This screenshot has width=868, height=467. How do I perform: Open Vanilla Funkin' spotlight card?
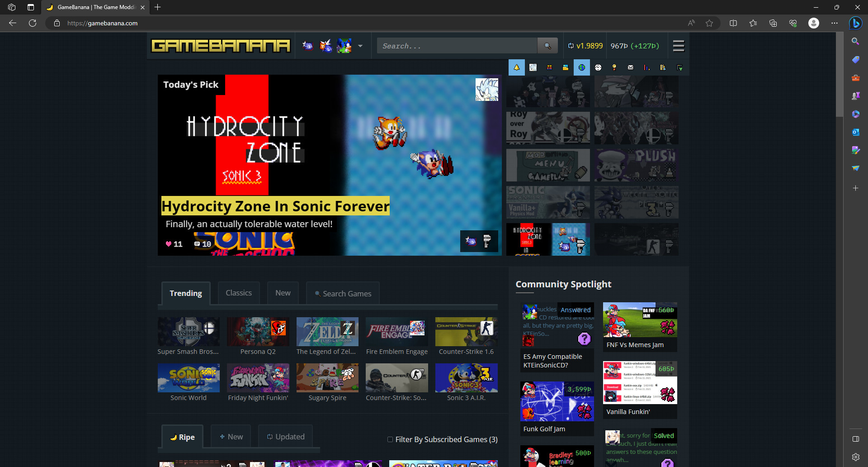[x=640, y=390]
